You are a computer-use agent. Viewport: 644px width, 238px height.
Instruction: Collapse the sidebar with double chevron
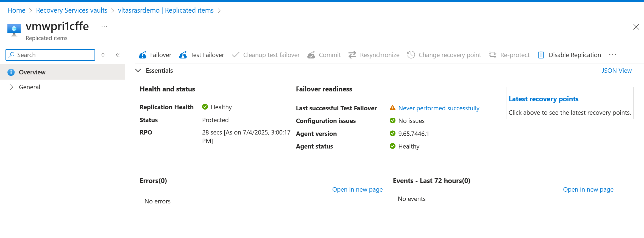[118, 55]
